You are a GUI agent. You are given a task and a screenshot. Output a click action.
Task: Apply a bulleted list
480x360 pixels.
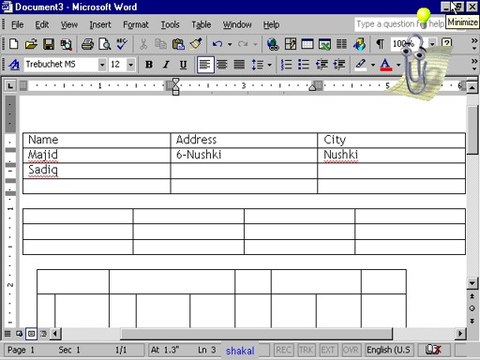[304, 64]
